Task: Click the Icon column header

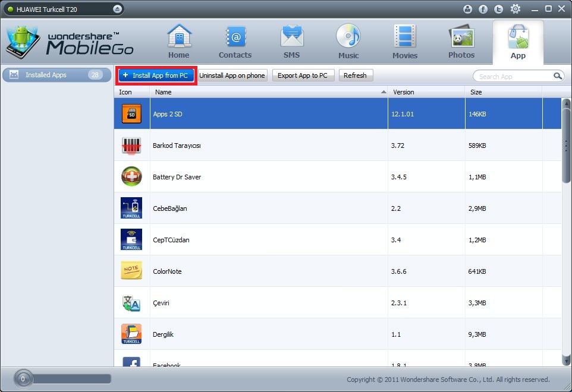Action: pos(132,92)
